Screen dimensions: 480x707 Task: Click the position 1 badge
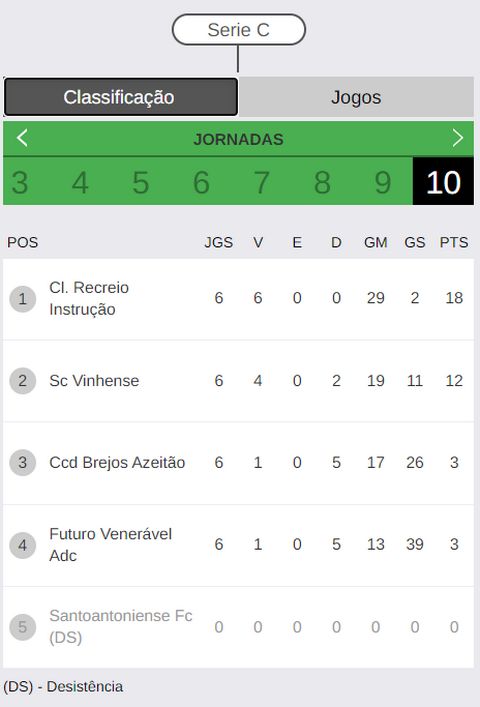(x=23, y=298)
